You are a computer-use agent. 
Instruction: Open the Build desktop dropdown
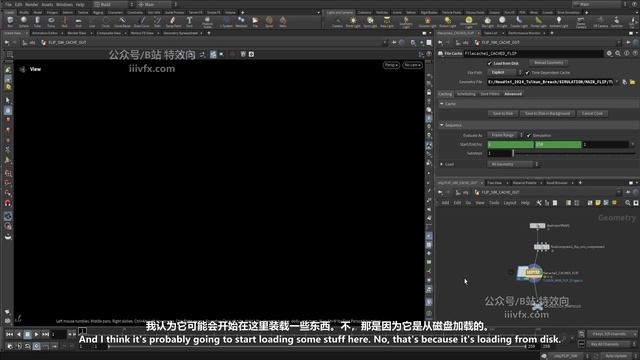114,4
